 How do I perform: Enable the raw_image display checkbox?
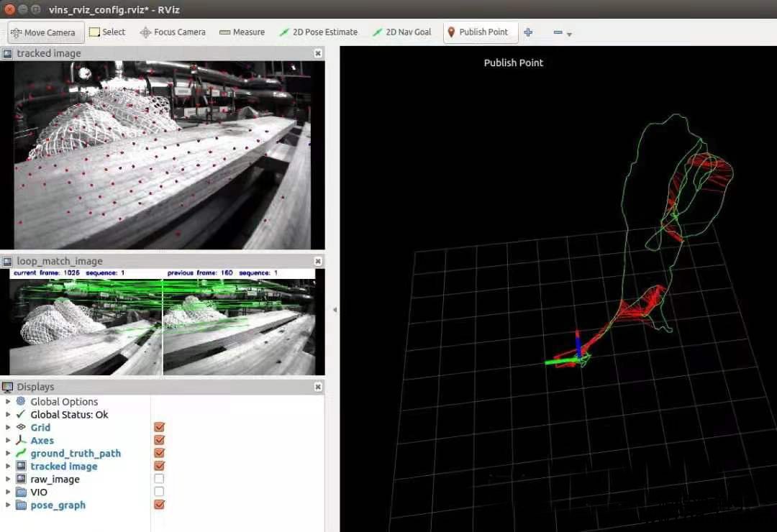pyautogui.click(x=160, y=479)
